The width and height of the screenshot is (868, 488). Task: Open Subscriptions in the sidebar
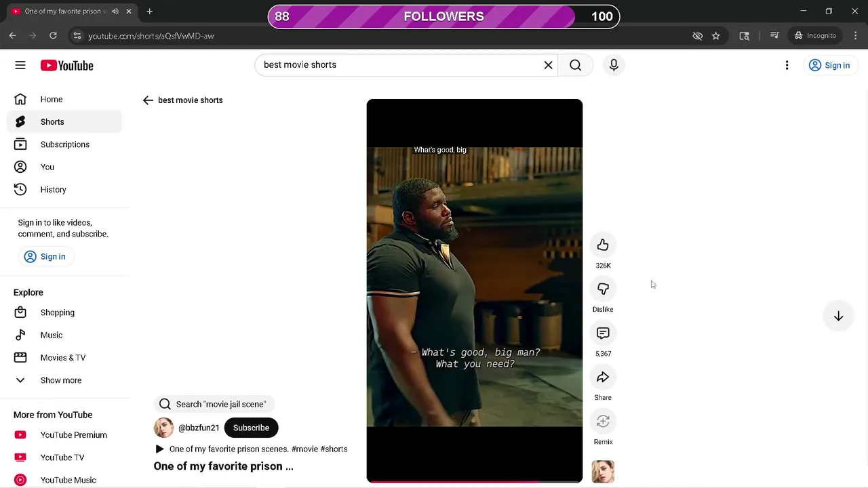pos(64,144)
